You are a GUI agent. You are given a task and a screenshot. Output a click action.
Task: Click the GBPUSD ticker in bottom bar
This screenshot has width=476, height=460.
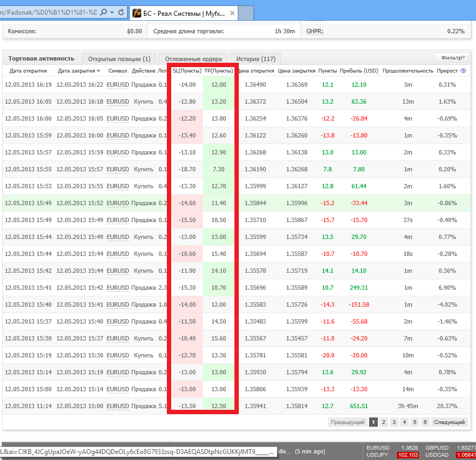(x=437, y=447)
